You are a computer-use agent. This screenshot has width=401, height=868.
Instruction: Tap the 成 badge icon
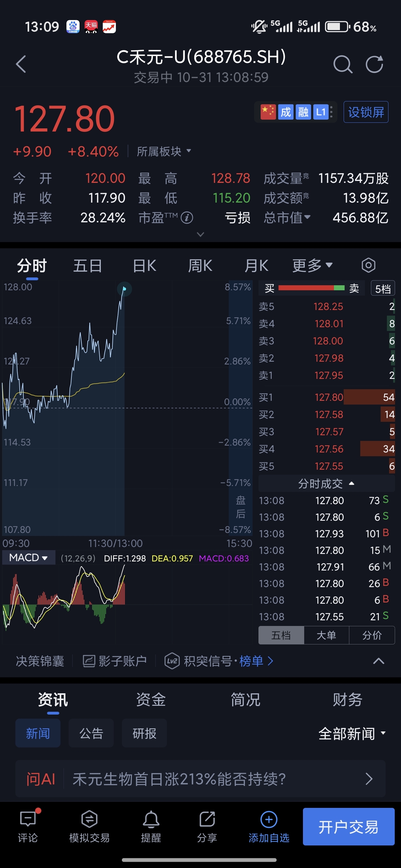[x=286, y=112]
